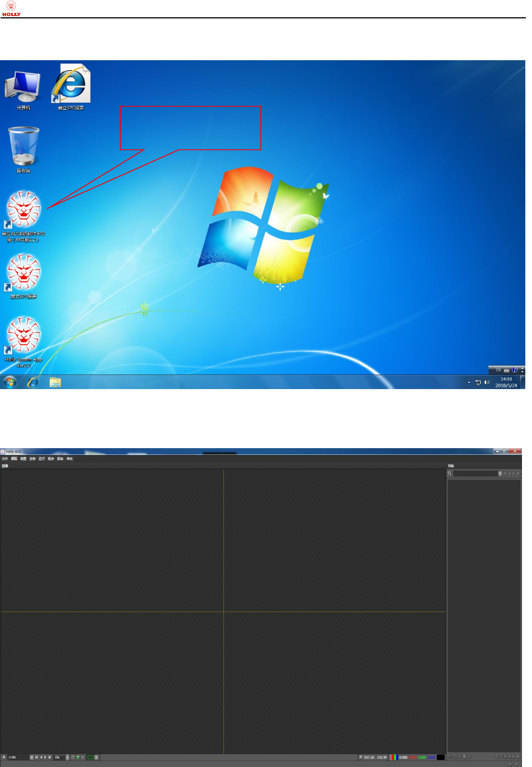
Task: Click the delete X icon in right panel
Action: pyautogui.click(x=470, y=756)
